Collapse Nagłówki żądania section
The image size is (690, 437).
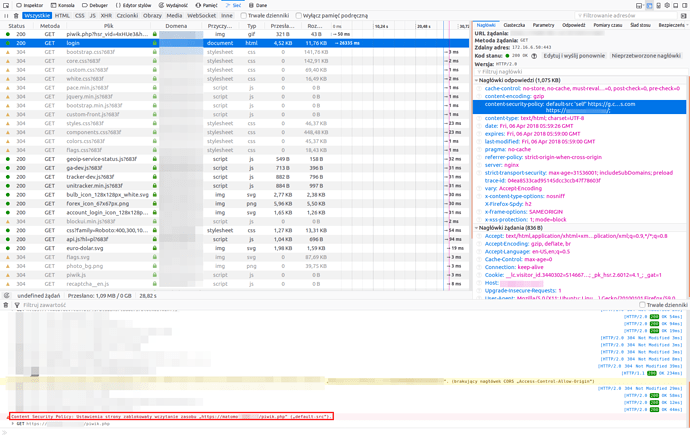click(x=477, y=228)
